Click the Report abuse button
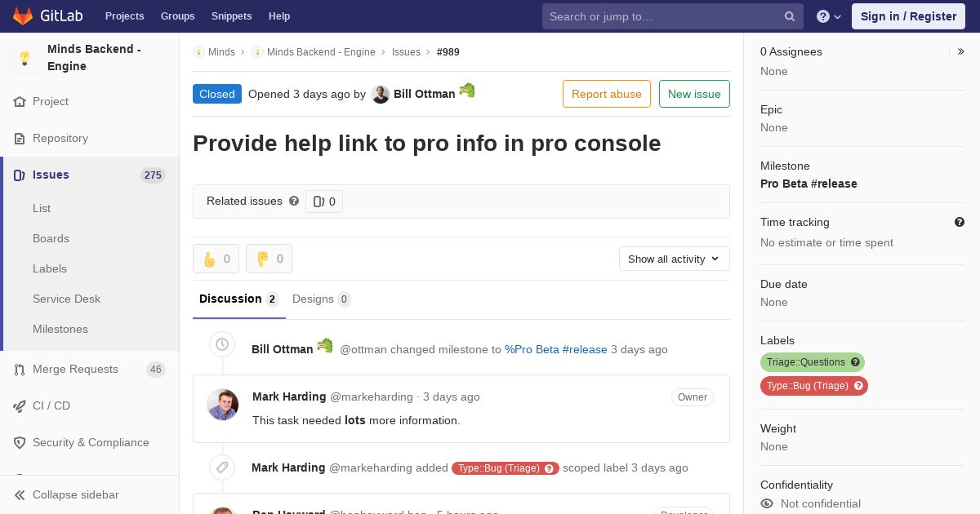 click(x=607, y=94)
